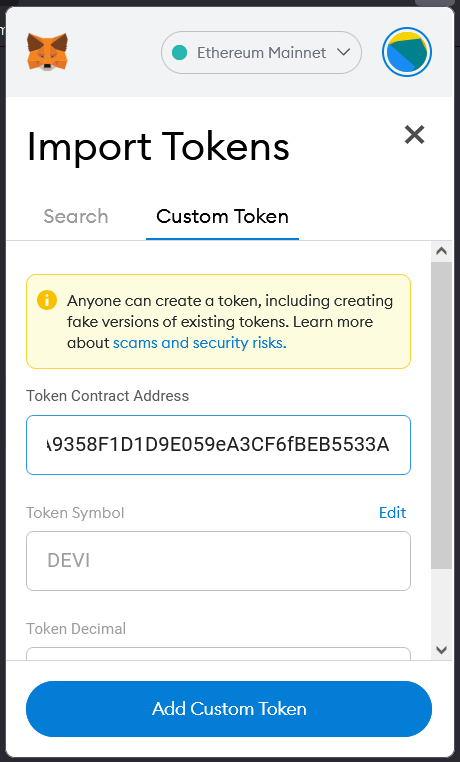The height and width of the screenshot is (762, 460).
Task: Click the Token Contract Address field
Action: [x=219, y=445]
